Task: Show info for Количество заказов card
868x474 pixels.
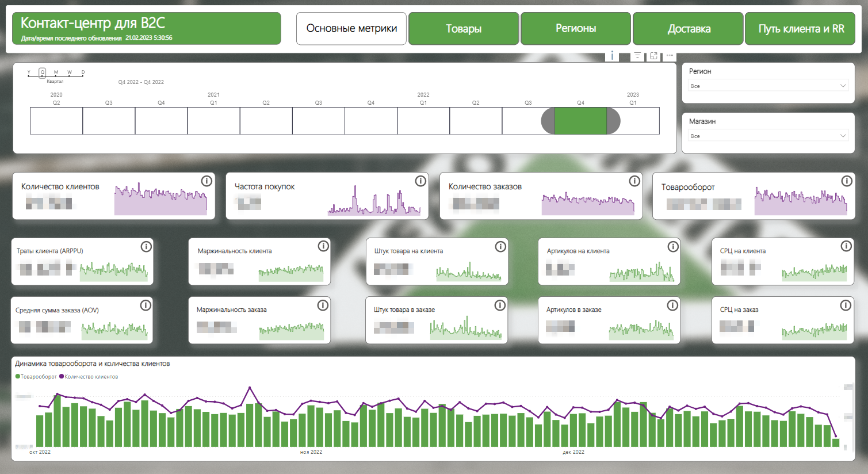Action: click(634, 181)
